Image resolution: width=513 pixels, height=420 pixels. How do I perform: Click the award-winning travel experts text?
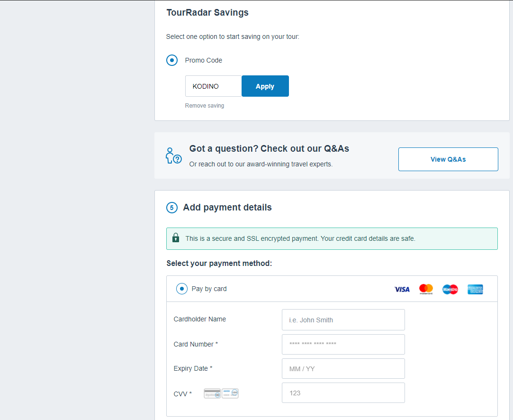[x=261, y=164]
